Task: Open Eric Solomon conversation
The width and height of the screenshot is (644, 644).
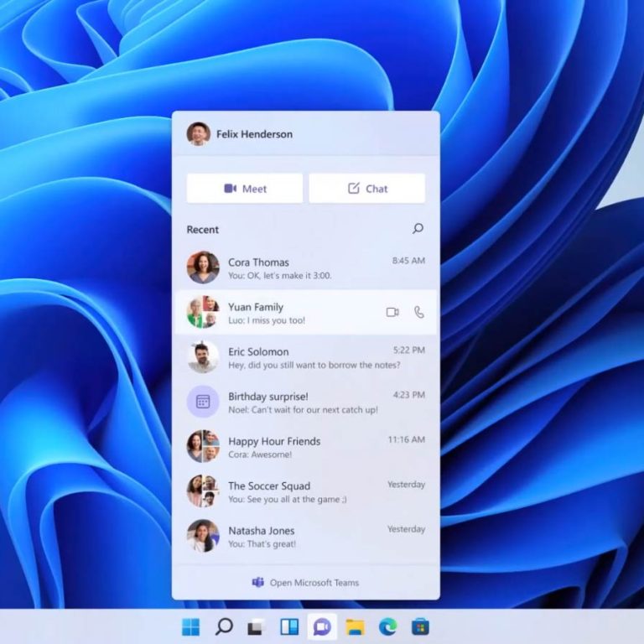Action: (305, 357)
